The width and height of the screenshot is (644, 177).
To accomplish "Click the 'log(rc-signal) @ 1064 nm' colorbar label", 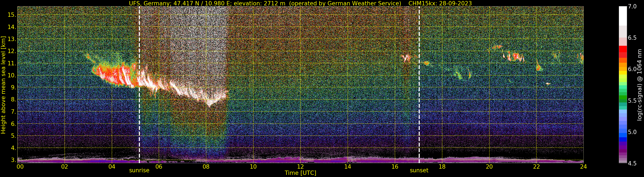I will [640, 85].
